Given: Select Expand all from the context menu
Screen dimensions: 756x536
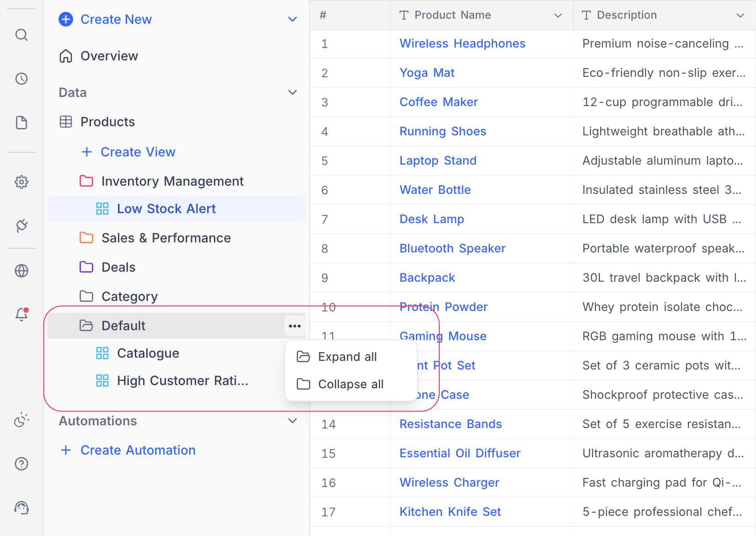Looking at the screenshot, I should coord(347,356).
